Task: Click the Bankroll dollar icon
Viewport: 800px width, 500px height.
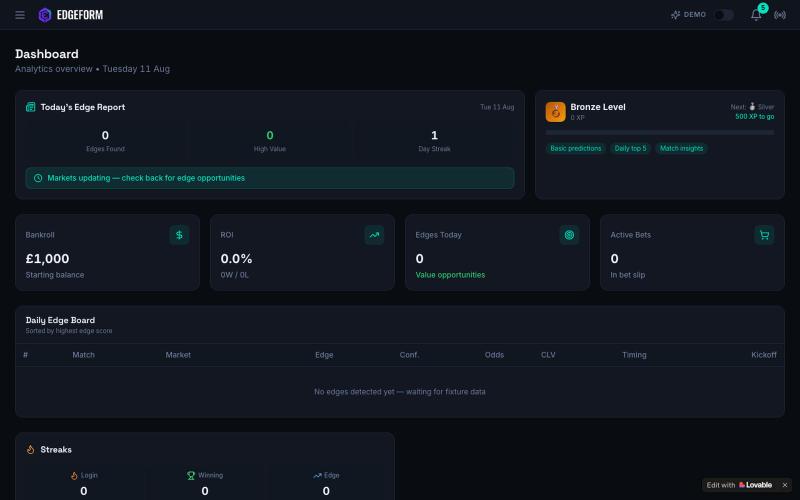Action: [x=179, y=235]
